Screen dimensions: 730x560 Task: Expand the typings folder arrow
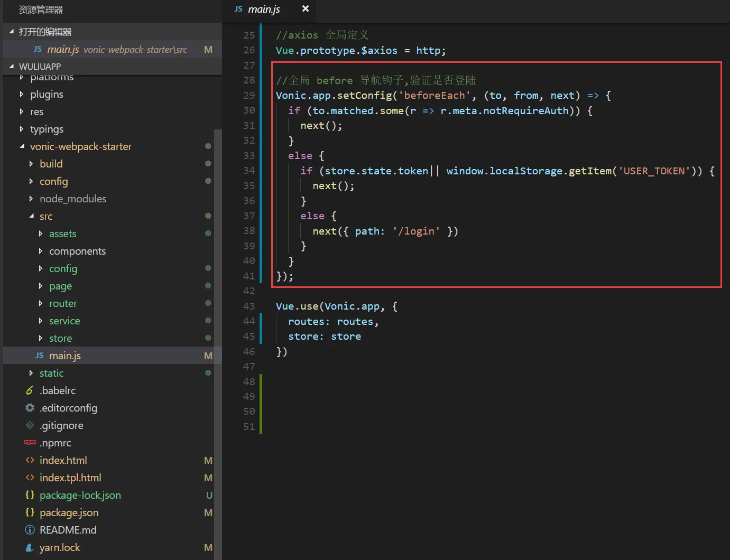22,129
